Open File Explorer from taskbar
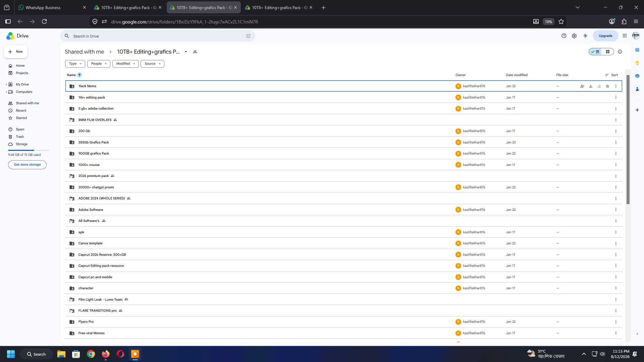 pos(61,354)
